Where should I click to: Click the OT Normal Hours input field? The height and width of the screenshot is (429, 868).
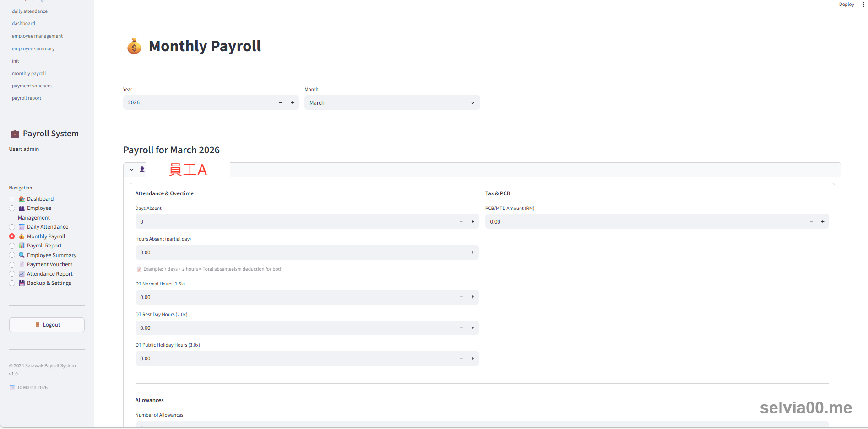[295, 297]
